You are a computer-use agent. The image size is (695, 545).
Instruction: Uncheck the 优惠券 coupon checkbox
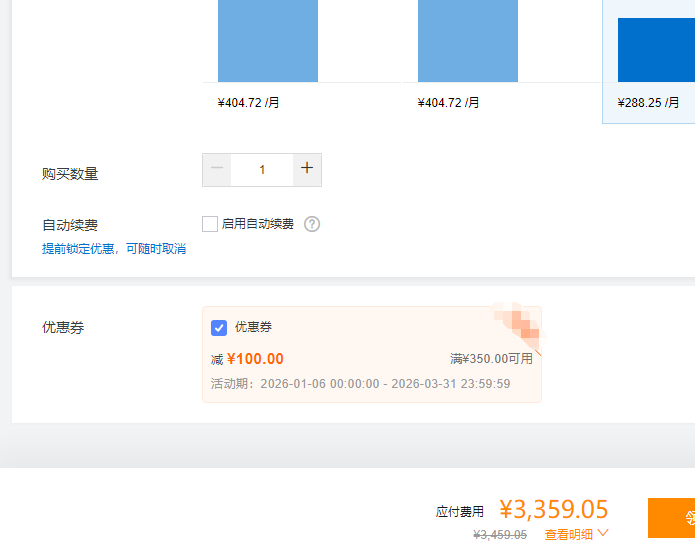point(219,328)
